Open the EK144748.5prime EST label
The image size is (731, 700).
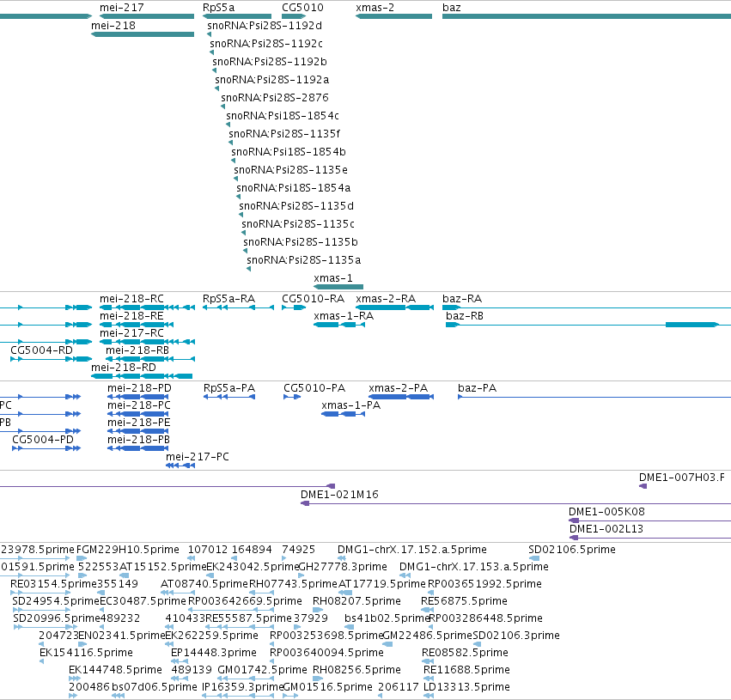[x=116, y=670]
